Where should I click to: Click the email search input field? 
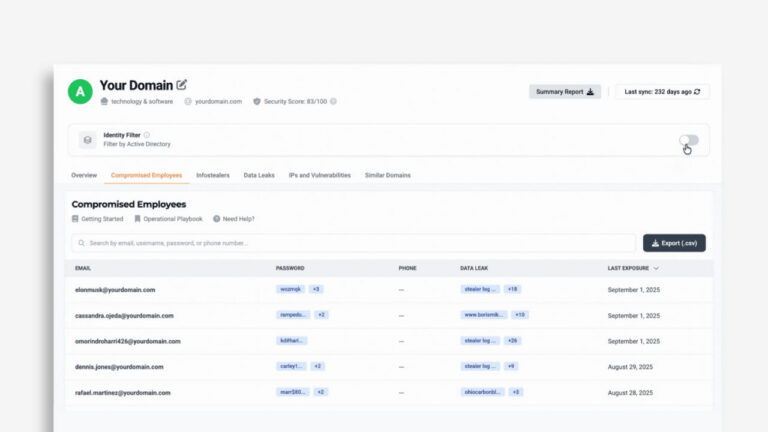[350, 243]
